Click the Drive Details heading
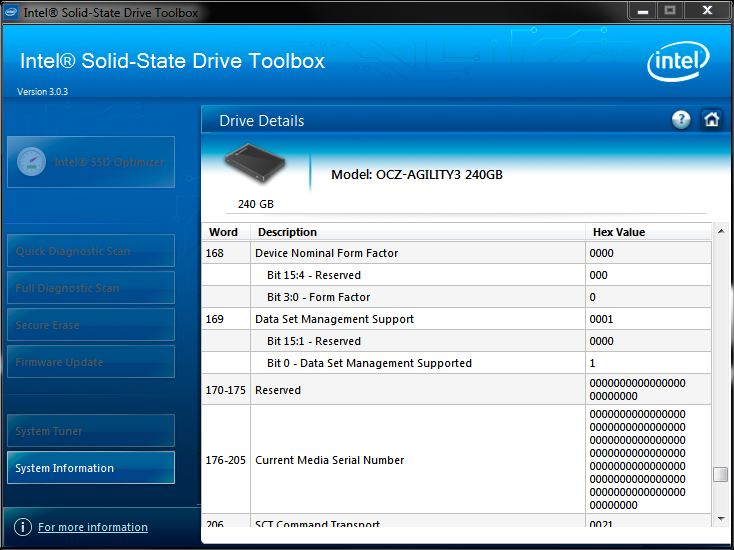This screenshot has width=734, height=550. click(262, 121)
